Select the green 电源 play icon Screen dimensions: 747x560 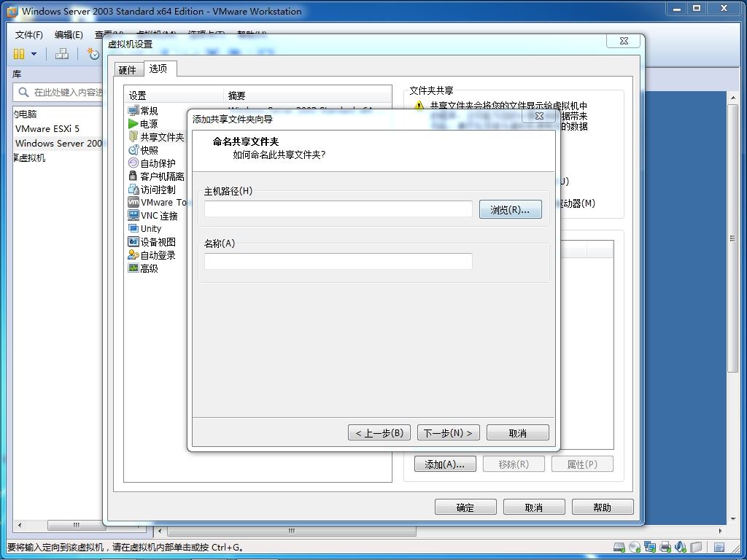(133, 124)
